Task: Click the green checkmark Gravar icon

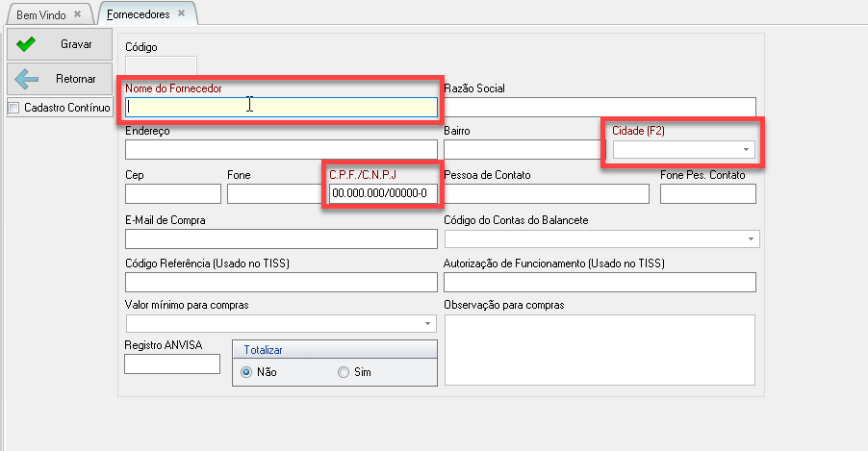Action: click(x=27, y=44)
